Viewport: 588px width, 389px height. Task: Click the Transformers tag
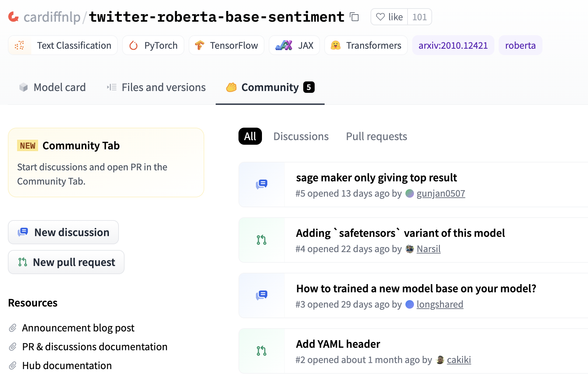(366, 45)
